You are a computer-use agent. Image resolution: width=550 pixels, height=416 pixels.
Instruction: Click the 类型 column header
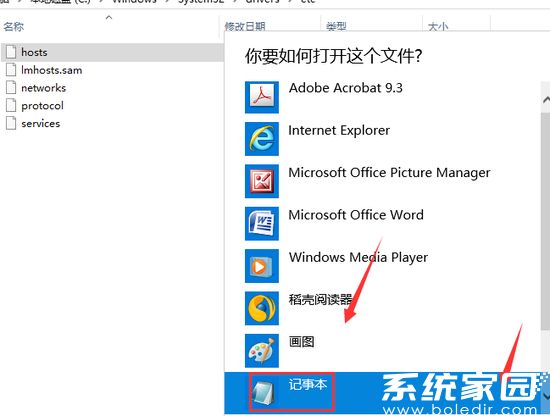pyautogui.click(x=336, y=26)
